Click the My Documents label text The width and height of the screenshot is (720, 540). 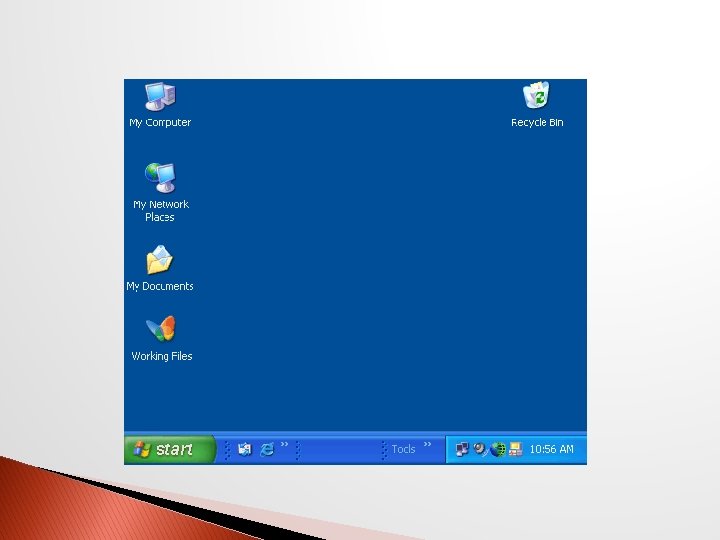(x=160, y=286)
